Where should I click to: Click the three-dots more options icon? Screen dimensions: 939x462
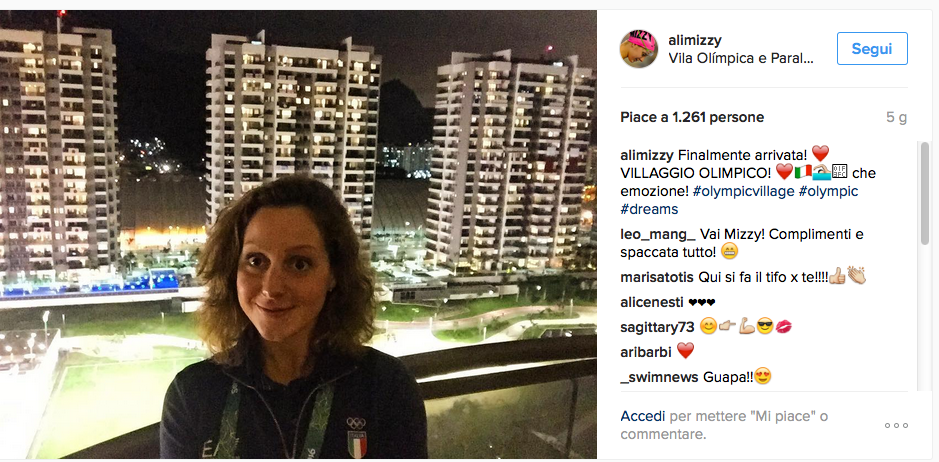pos(896,425)
